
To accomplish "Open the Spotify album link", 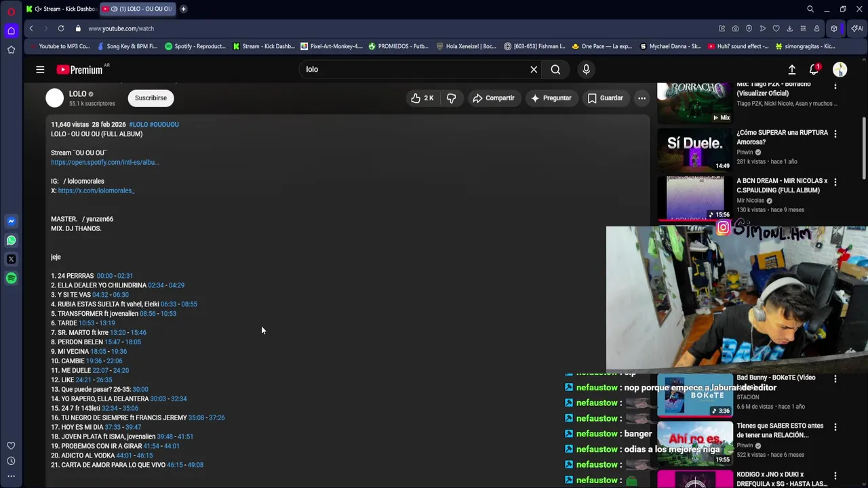I will coord(104,162).
